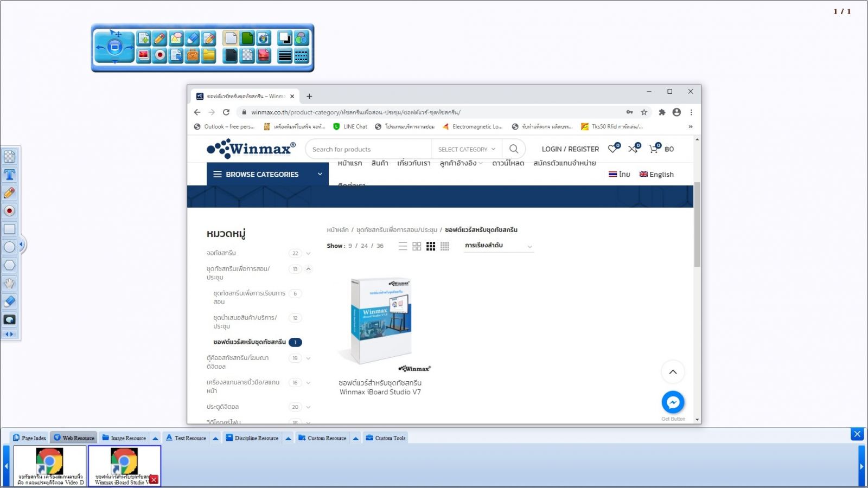Open the overlapping color circles palette
The image size is (868, 488).
302,38
